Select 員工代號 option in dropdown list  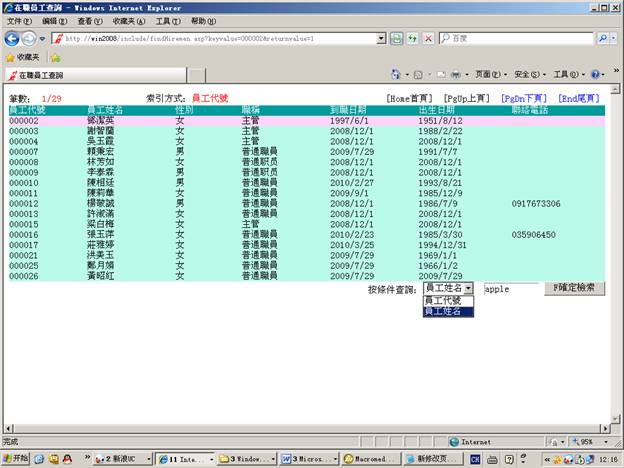443,300
